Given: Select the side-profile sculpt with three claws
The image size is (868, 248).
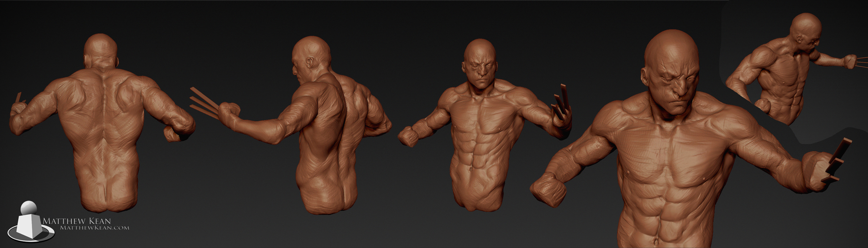Looking at the screenshot, I should 291,125.
